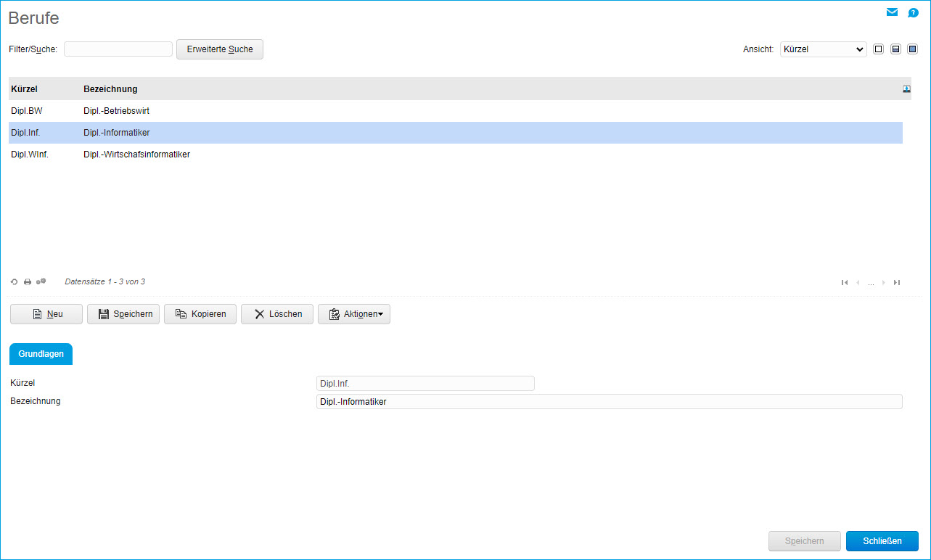Copy the record with Kopieren

pos(200,314)
